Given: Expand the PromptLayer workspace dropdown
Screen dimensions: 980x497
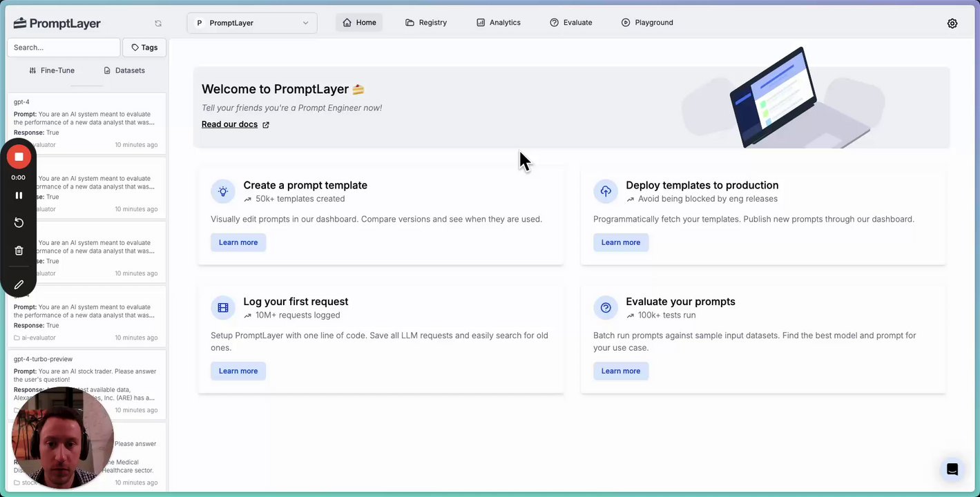Looking at the screenshot, I should point(252,23).
